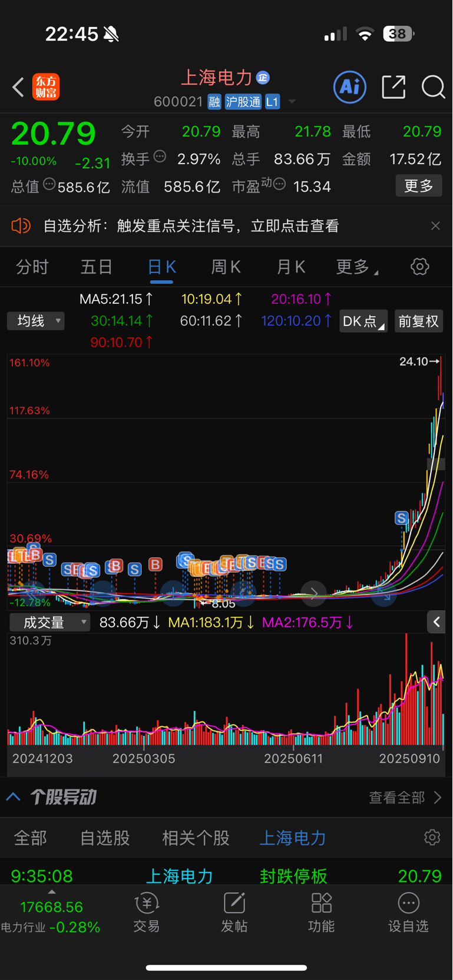Tap the 90:10.70 moving average value
The image size is (453, 980).
pos(121,342)
